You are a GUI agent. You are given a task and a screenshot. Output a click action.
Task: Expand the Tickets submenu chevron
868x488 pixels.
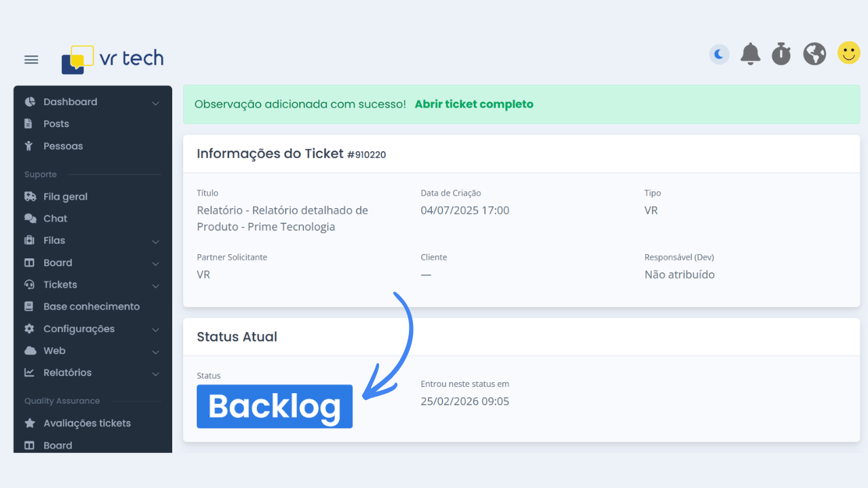point(155,286)
